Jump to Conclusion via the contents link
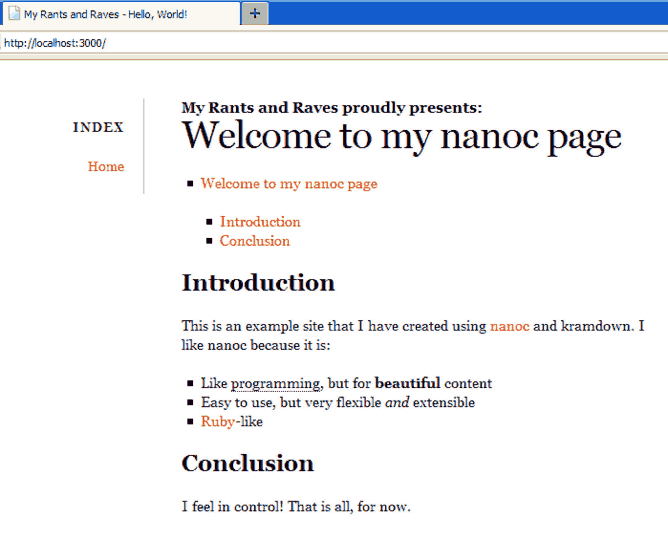 [255, 241]
